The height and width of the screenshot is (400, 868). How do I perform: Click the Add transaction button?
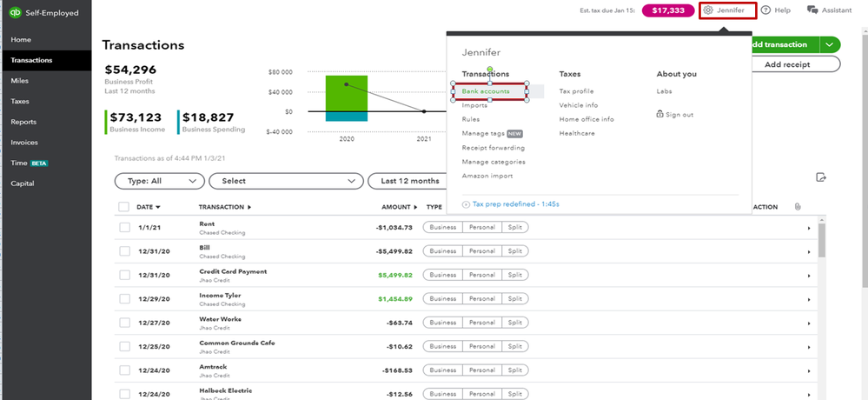pos(785,45)
